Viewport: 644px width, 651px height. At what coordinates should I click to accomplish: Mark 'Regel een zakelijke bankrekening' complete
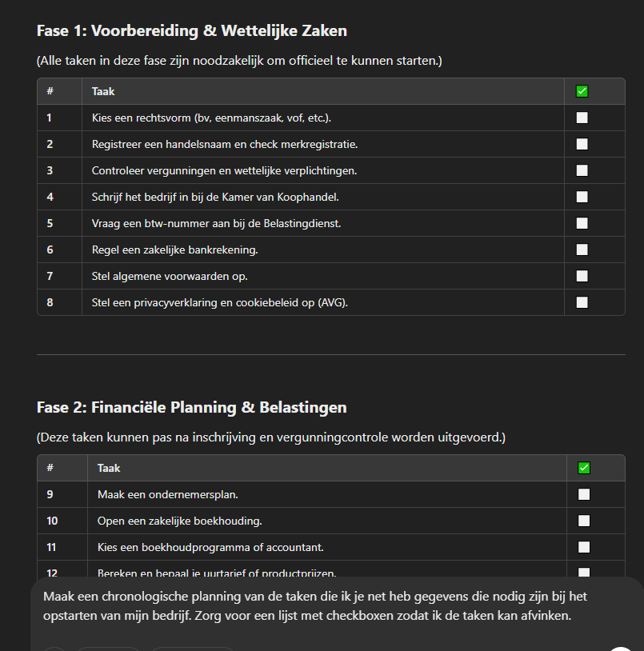(582, 250)
